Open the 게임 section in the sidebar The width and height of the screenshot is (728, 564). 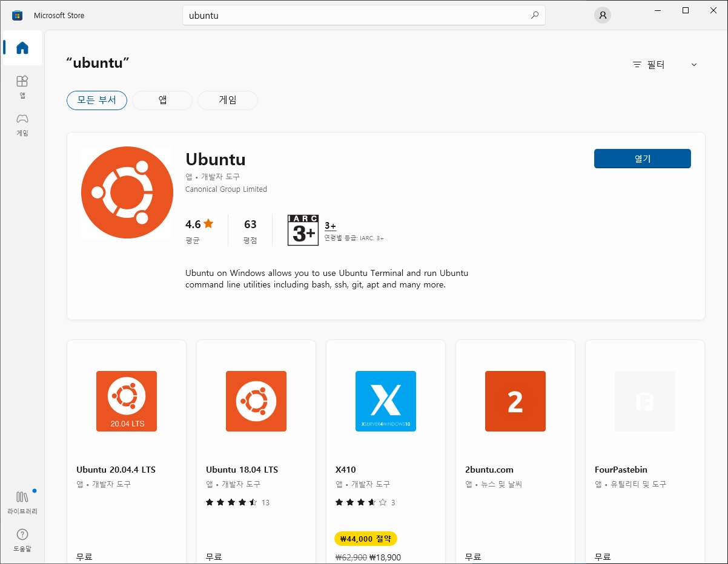(22, 124)
